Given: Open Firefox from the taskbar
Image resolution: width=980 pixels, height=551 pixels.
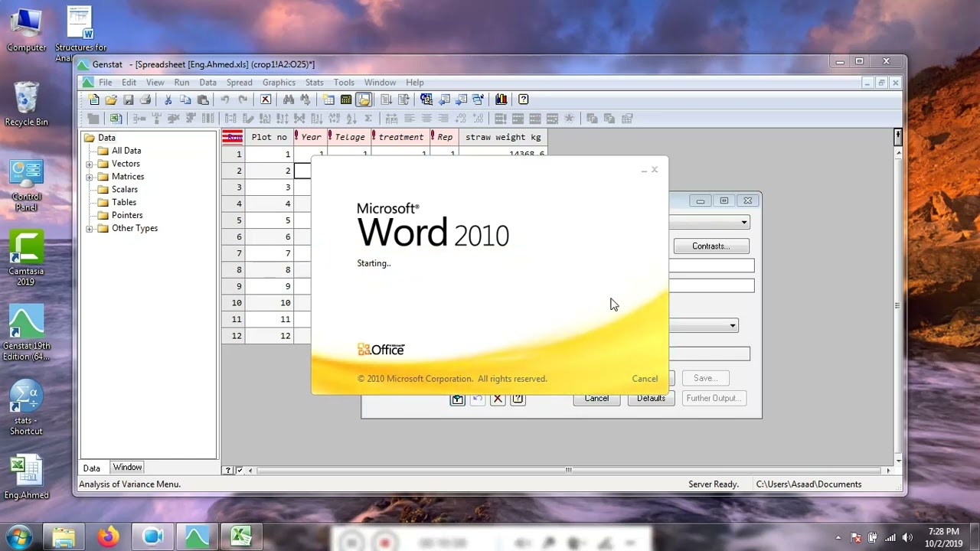Looking at the screenshot, I should pos(108,537).
